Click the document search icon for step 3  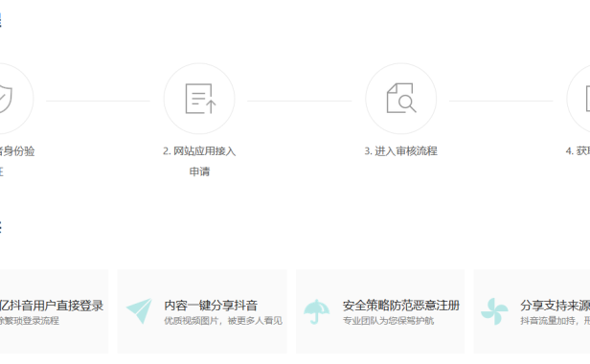(x=401, y=99)
